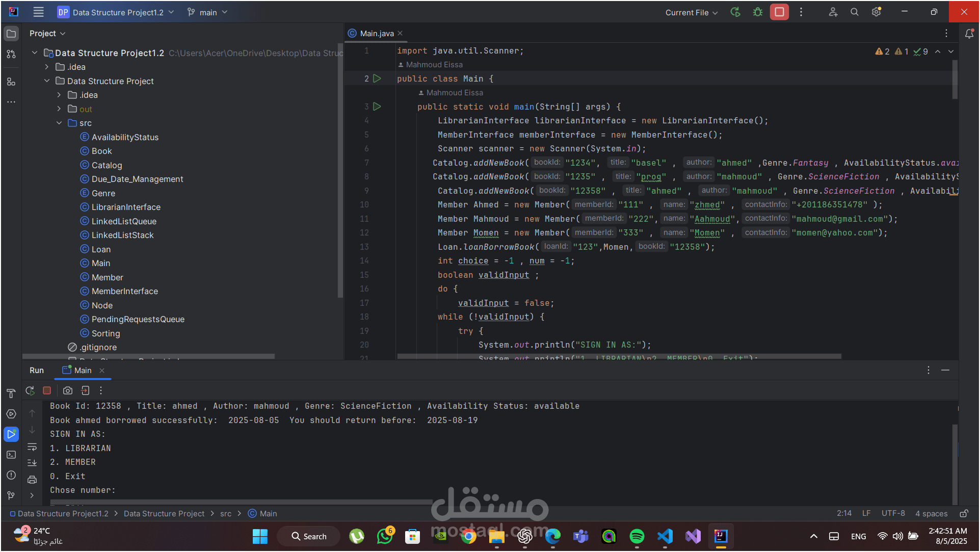
Task: Select the Main.java editor tab
Action: [376, 33]
